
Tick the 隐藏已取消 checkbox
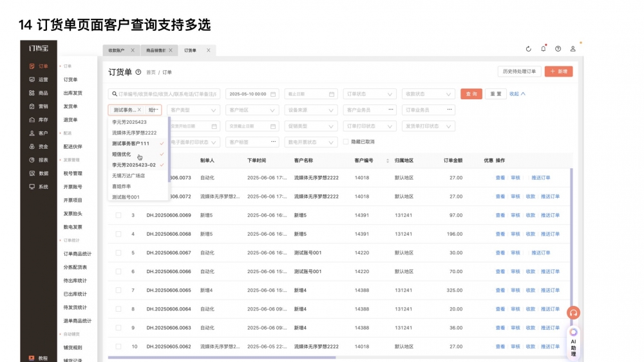(x=346, y=142)
